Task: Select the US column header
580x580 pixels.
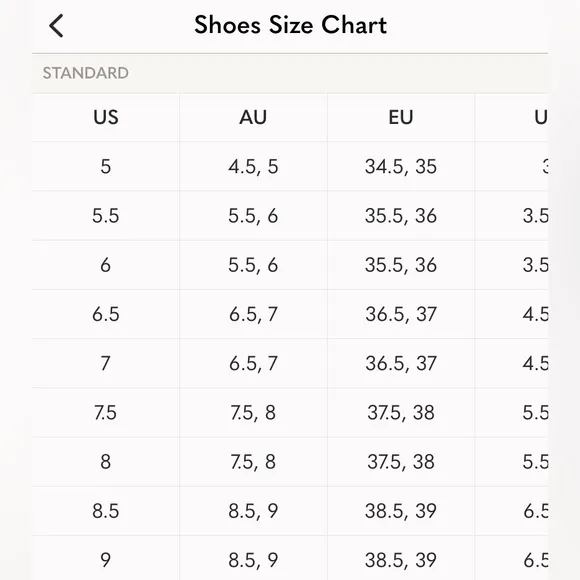Action: coord(106,117)
